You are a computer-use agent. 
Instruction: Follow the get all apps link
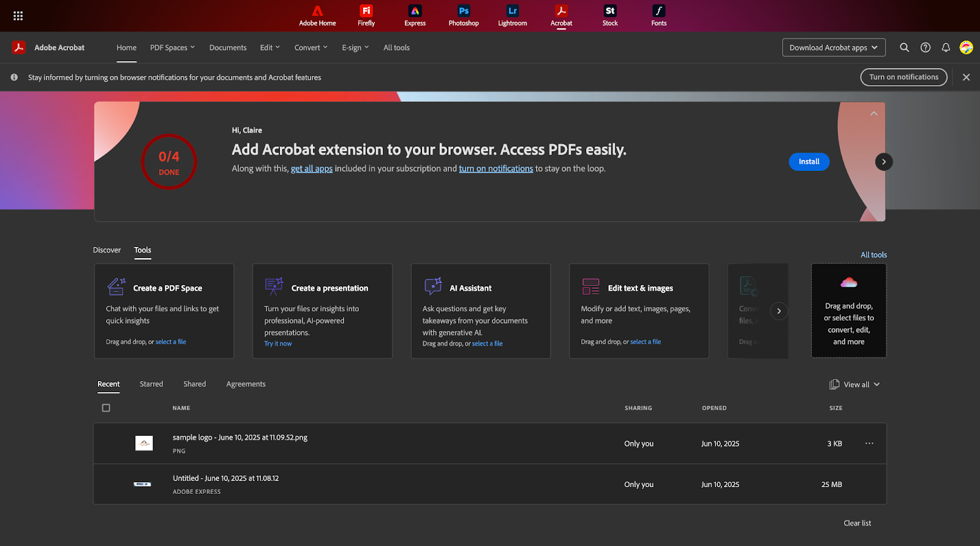click(312, 169)
